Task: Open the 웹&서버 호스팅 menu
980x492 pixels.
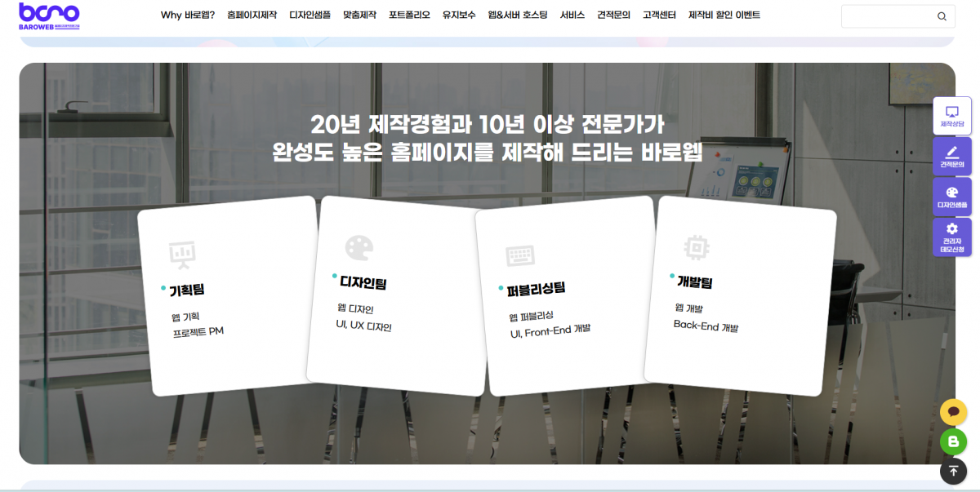Action: (518, 16)
